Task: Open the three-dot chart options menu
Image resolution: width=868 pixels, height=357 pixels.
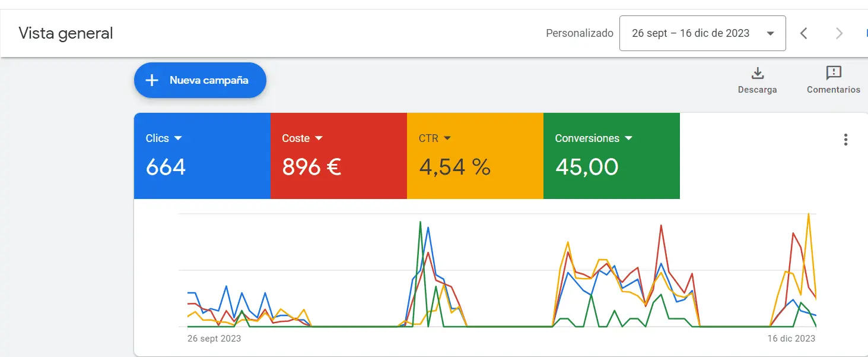Action: coord(845,140)
